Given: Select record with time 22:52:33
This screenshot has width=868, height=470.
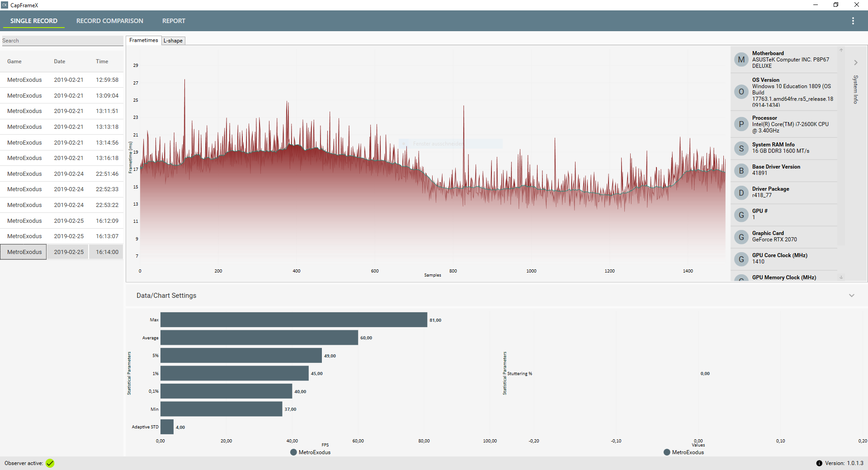Looking at the screenshot, I should click(62, 189).
